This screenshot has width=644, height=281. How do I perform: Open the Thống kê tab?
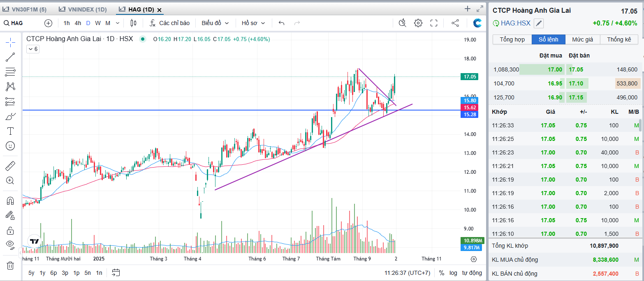619,39
